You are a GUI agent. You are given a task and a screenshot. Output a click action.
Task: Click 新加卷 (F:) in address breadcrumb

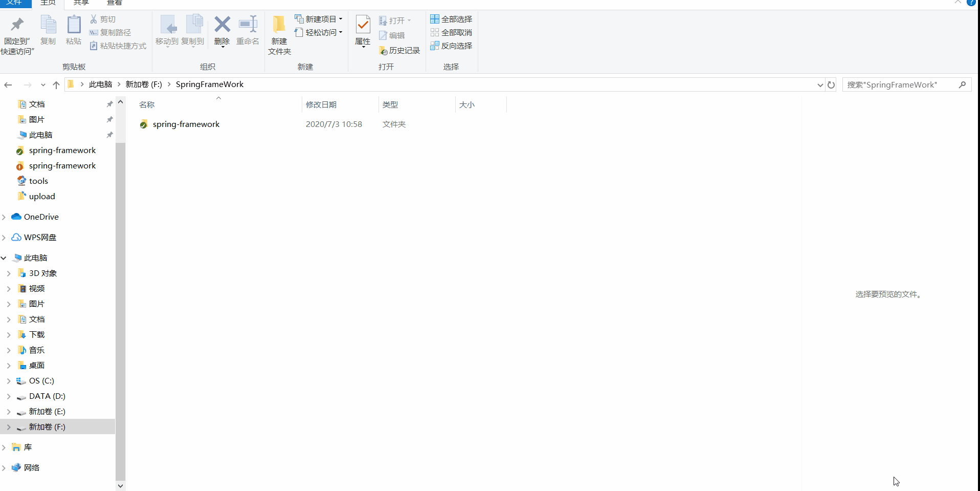click(x=144, y=84)
